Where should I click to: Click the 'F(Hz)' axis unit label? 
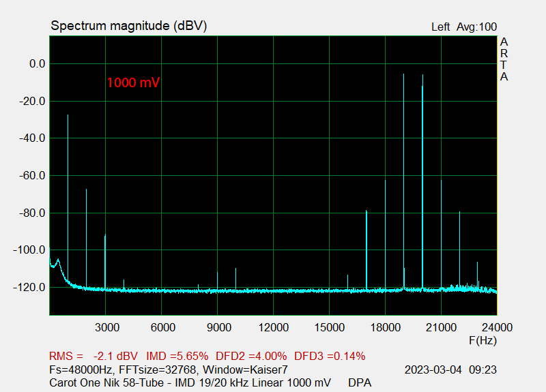pos(483,340)
